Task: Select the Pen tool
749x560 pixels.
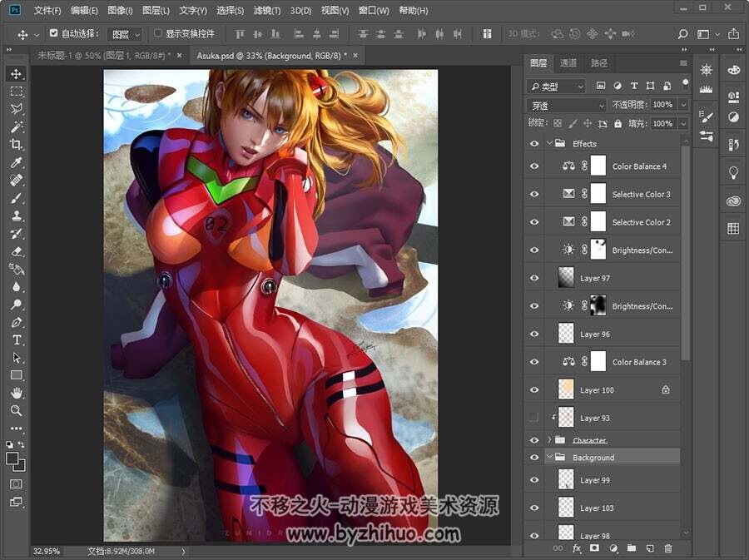Action: 17,322
